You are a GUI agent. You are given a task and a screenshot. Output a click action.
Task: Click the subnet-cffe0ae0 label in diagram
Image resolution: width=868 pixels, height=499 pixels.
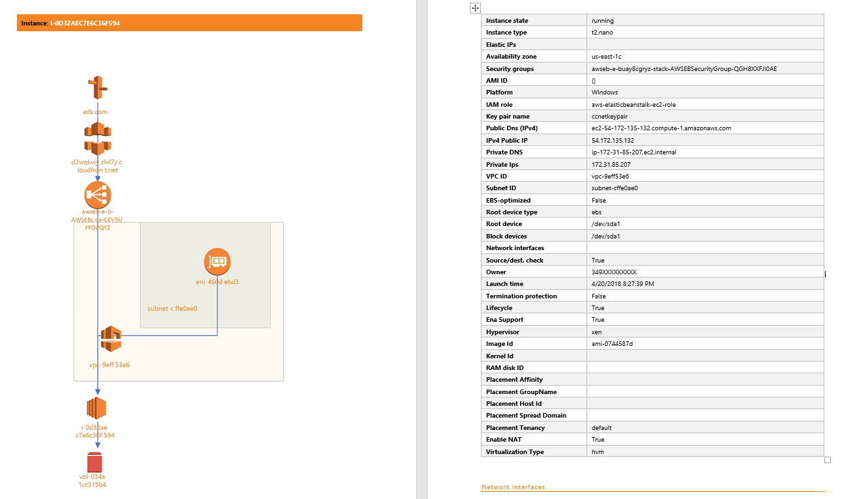173,309
